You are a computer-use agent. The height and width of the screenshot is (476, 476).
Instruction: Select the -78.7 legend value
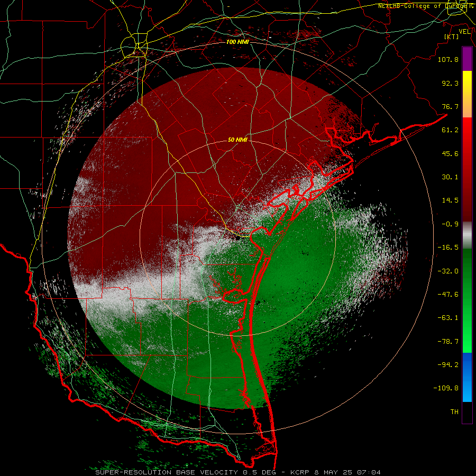[x=448, y=342]
